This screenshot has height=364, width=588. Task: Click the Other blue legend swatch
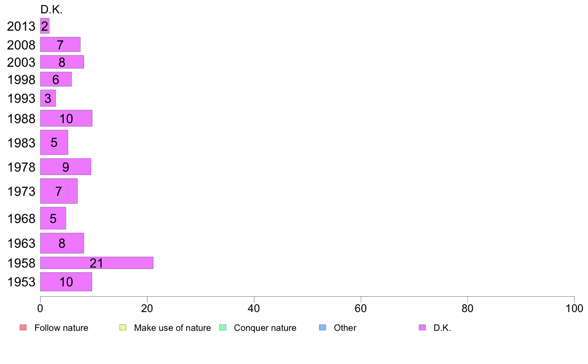(x=323, y=327)
